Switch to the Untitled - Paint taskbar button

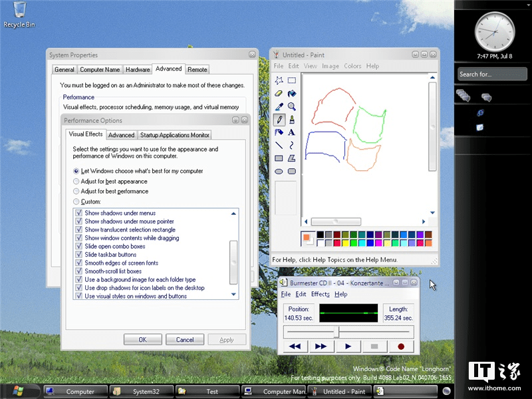339,391
